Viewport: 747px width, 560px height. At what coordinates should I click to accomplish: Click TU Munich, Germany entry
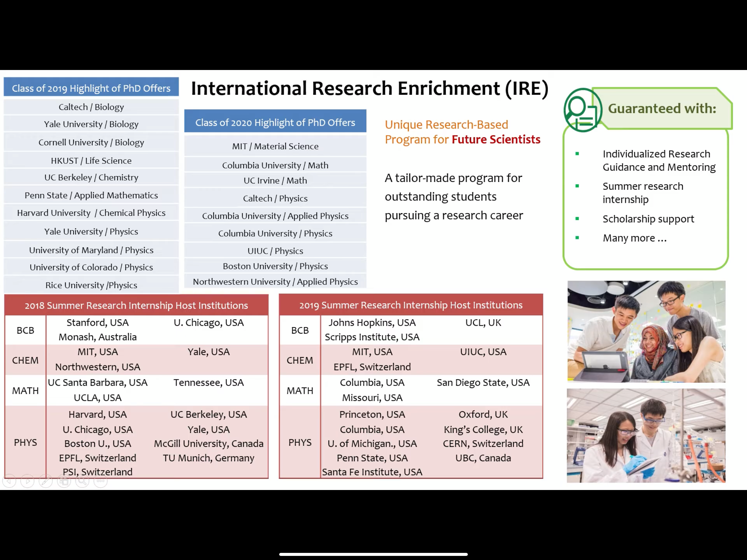[x=209, y=458]
